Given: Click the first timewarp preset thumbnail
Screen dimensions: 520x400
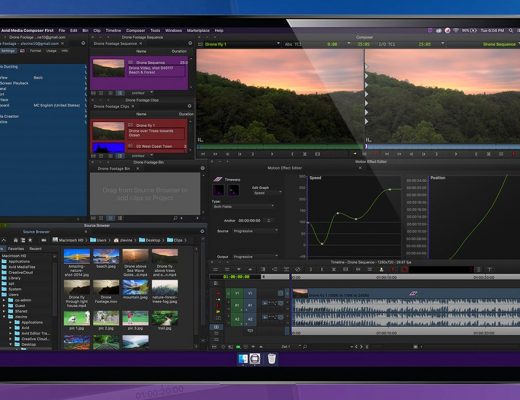Looking at the screenshot, I should [x=219, y=191].
